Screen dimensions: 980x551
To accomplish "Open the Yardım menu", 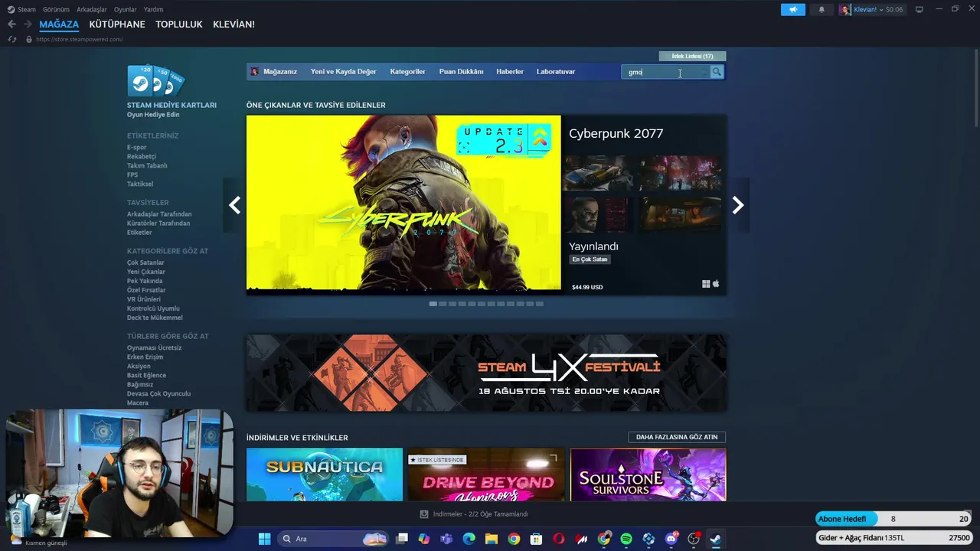I will point(153,10).
